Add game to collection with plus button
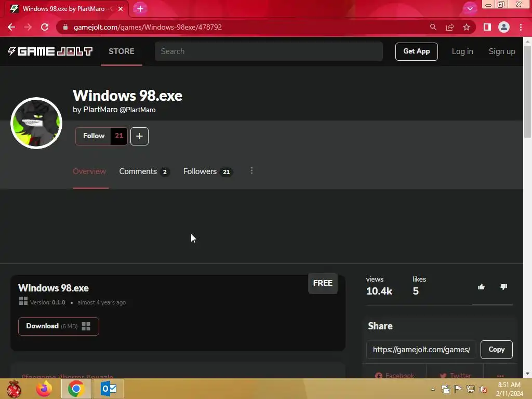This screenshot has width=532, height=399. pos(139,137)
